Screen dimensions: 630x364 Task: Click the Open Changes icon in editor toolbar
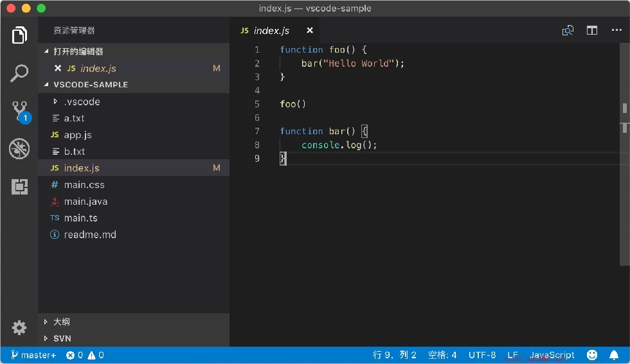pos(568,31)
